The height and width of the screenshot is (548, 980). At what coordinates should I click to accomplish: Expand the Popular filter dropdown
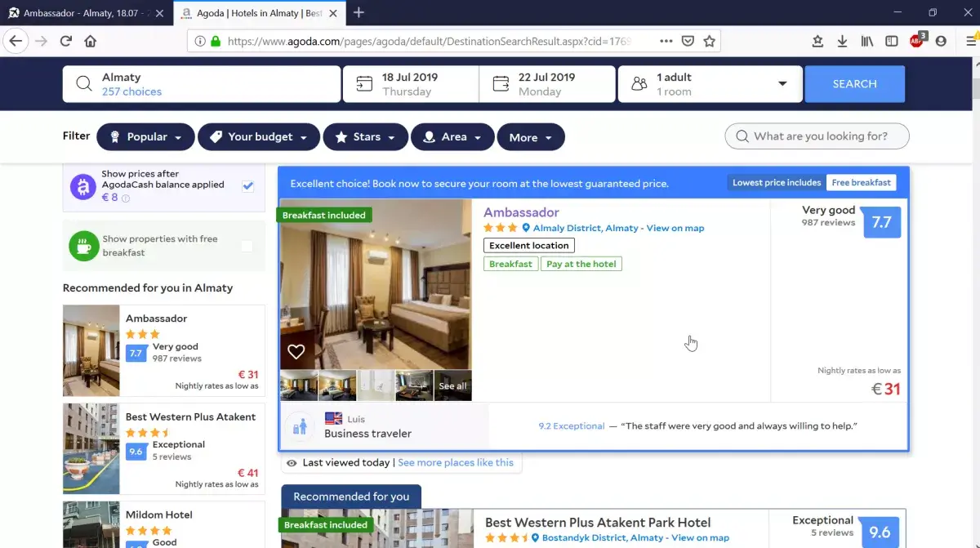pyautogui.click(x=145, y=137)
